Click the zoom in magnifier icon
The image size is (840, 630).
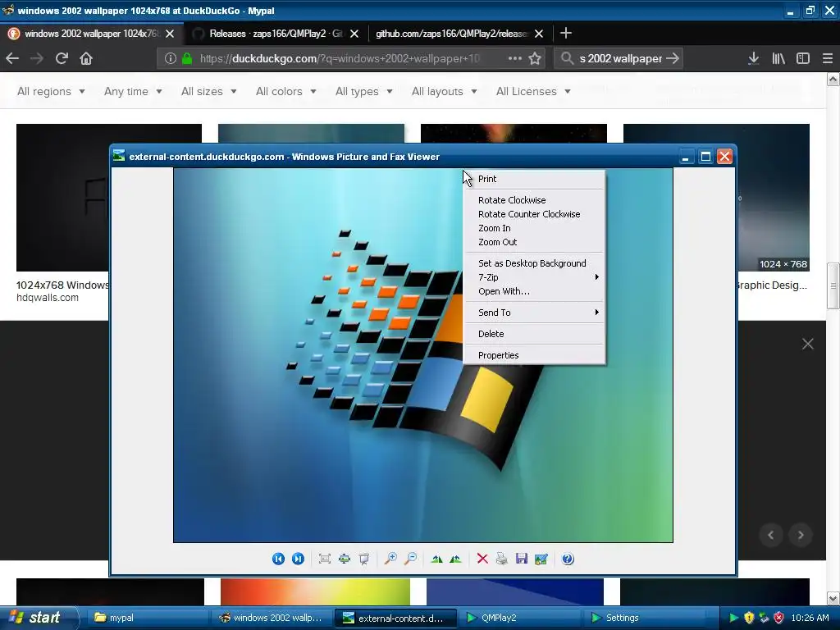(390, 559)
